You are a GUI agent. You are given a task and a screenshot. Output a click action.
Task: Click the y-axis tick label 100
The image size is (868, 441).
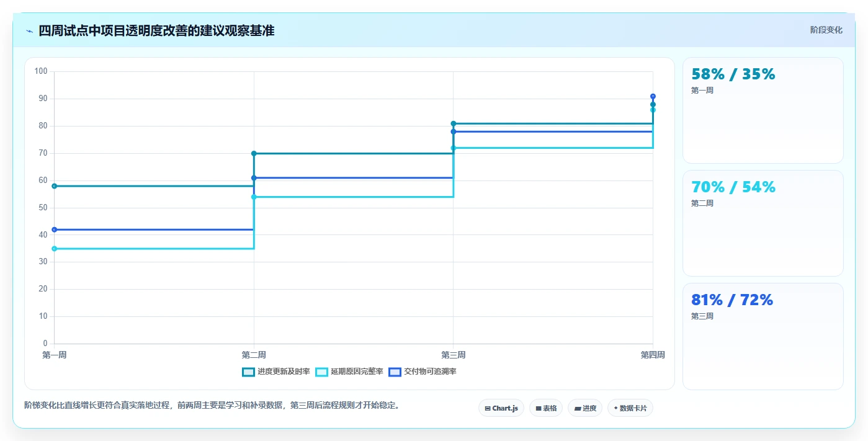[41, 71]
